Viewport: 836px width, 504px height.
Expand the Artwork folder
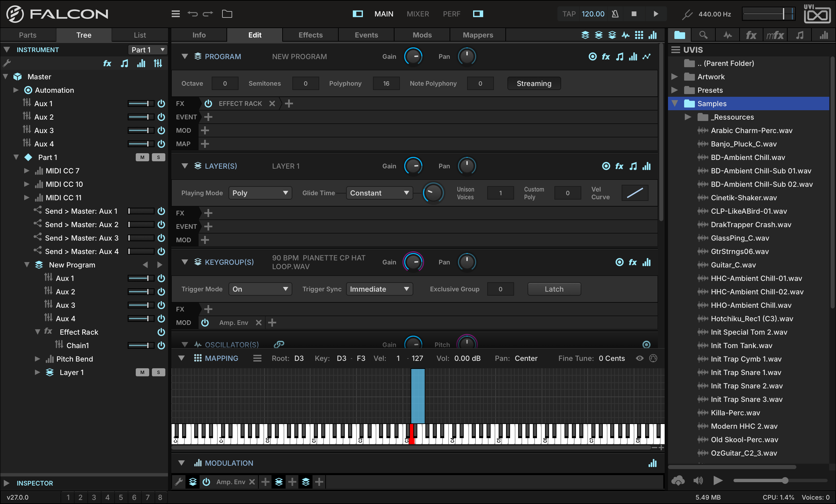pos(674,77)
